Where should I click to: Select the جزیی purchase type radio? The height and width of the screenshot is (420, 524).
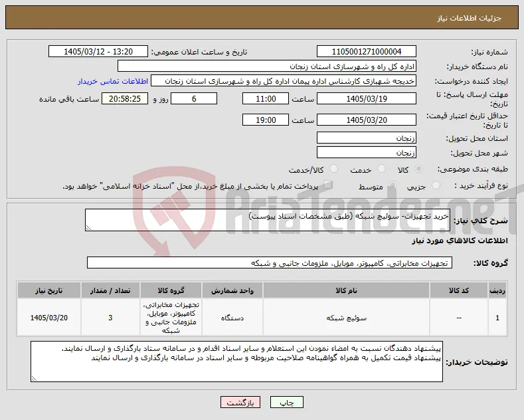[x=436, y=185]
